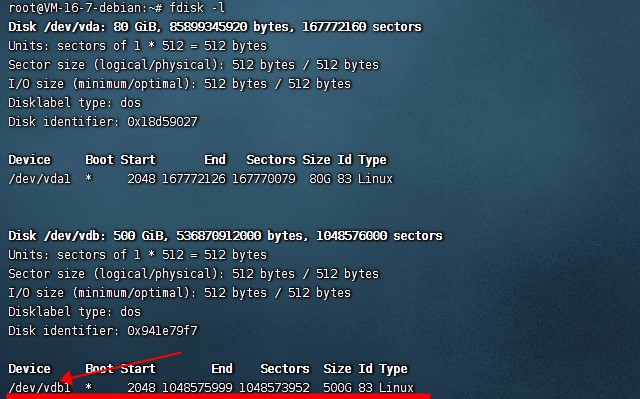The width and height of the screenshot is (640, 399).
Task: Click the 'End' column header above /dev/vdb1
Action: (222, 368)
